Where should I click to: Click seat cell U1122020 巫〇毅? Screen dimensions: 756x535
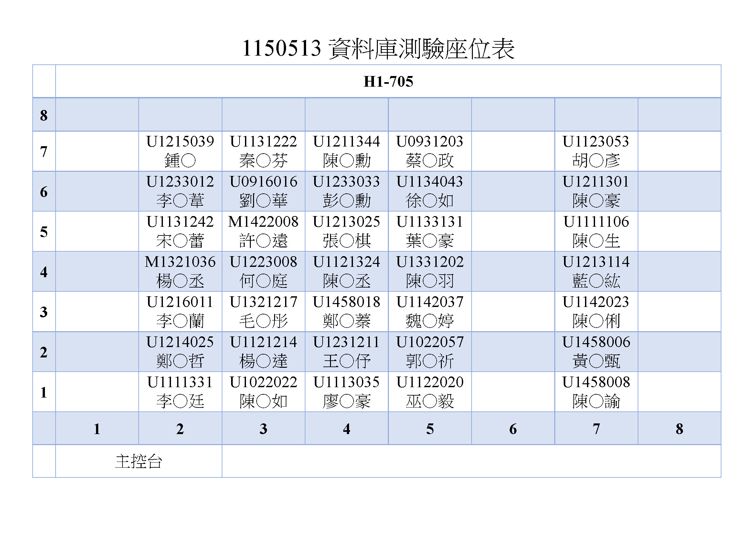(430, 392)
